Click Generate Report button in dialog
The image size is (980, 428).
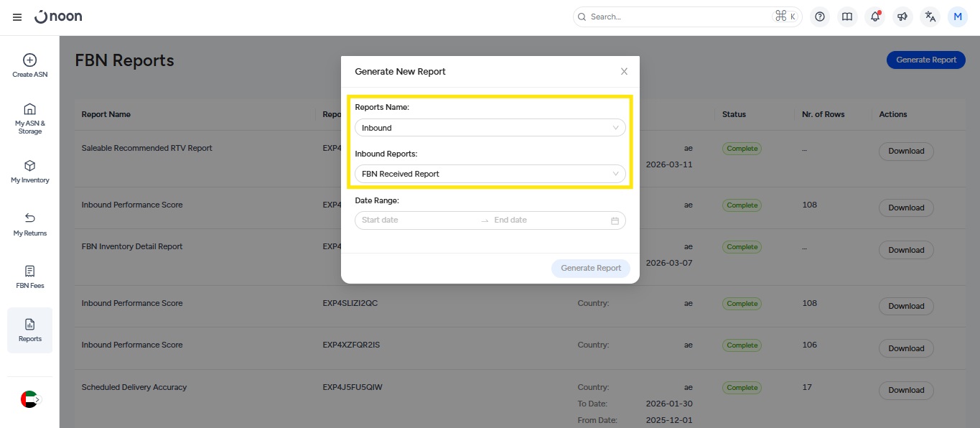click(590, 268)
